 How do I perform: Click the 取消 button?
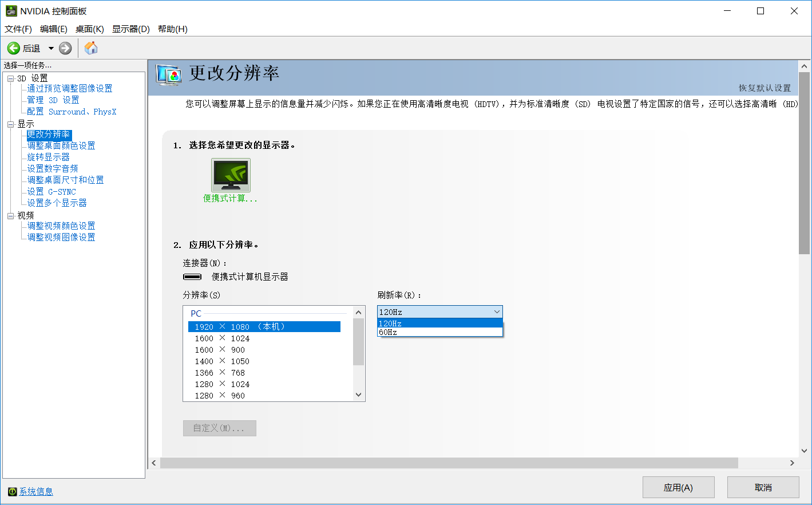click(x=763, y=487)
